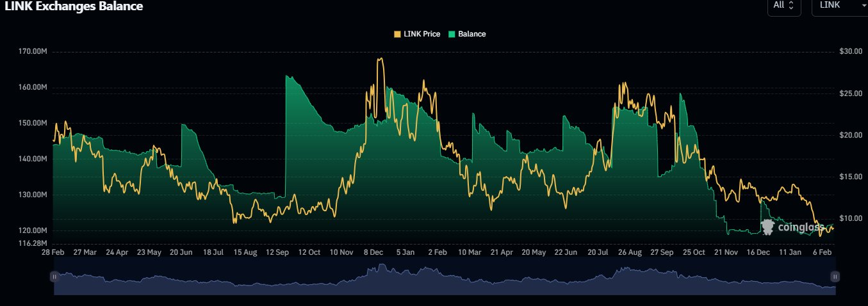Click the 120.00M left axis label
Viewport: 868px width, 306px height.
pos(33,230)
